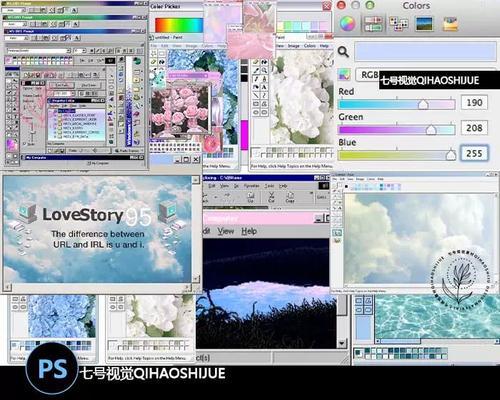Select Fill bucket tool in white flower Paint

[264, 62]
